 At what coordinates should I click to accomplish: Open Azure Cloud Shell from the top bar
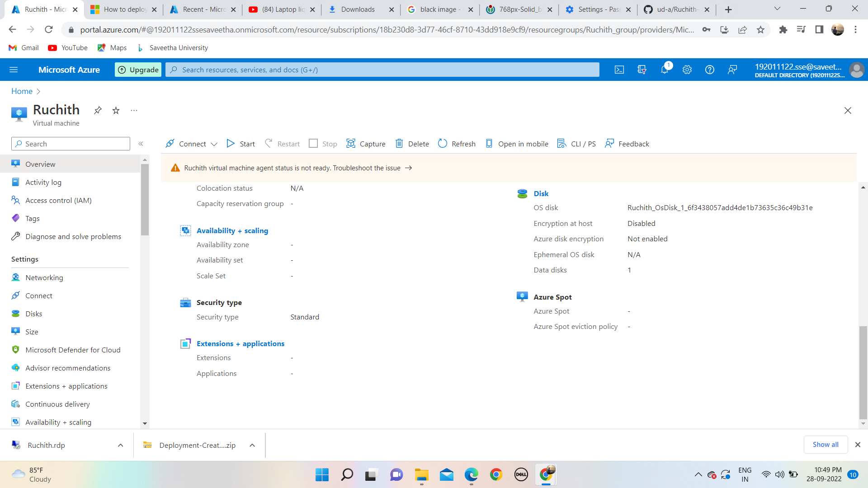pyautogui.click(x=619, y=70)
